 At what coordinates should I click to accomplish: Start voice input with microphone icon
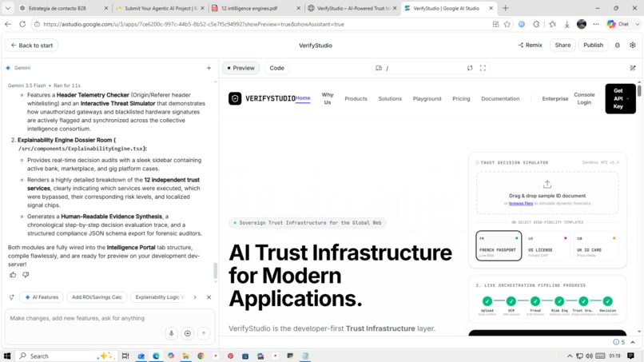pos(171,333)
